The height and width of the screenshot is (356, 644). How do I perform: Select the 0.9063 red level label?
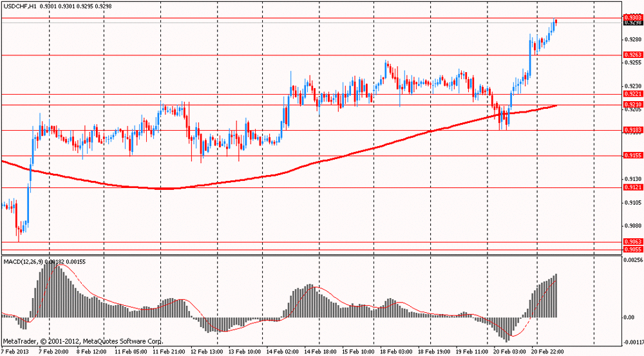coord(632,242)
